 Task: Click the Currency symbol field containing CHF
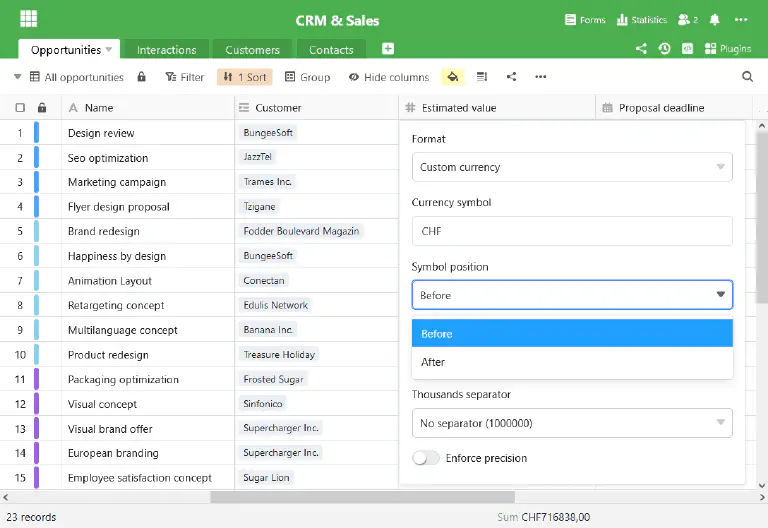point(572,231)
